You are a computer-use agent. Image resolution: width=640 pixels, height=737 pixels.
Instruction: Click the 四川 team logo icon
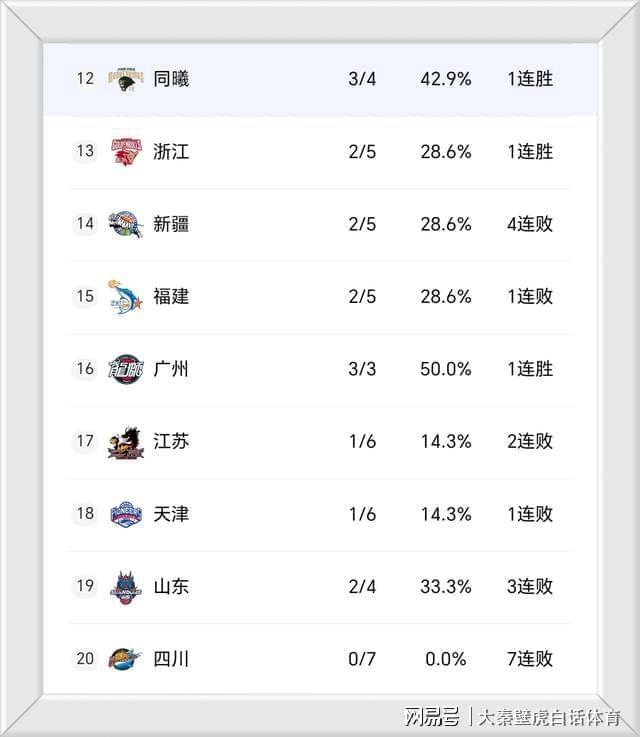[126, 658]
